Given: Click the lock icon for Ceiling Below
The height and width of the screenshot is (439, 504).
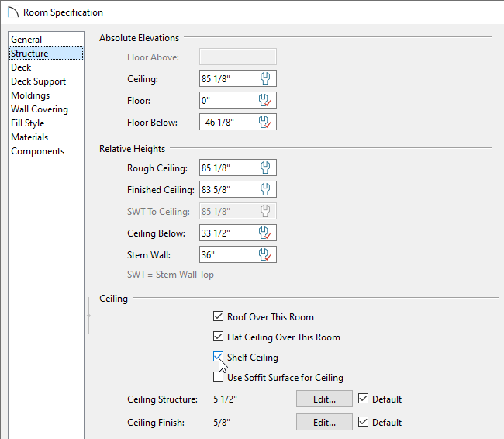Looking at the screenshot, I should coord(265,233).
